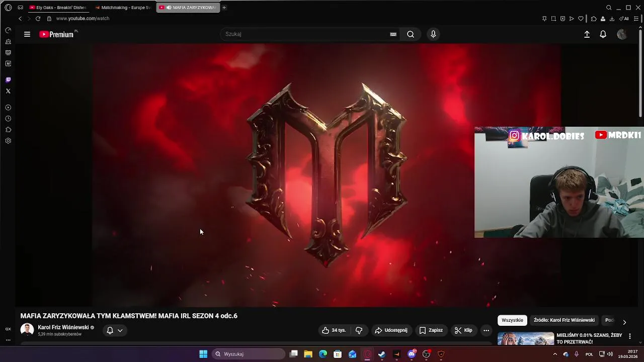This screenshot has width=644, height=362.
Task: Open Easy Setup sliders icon
Action: (x=636, y=19)
